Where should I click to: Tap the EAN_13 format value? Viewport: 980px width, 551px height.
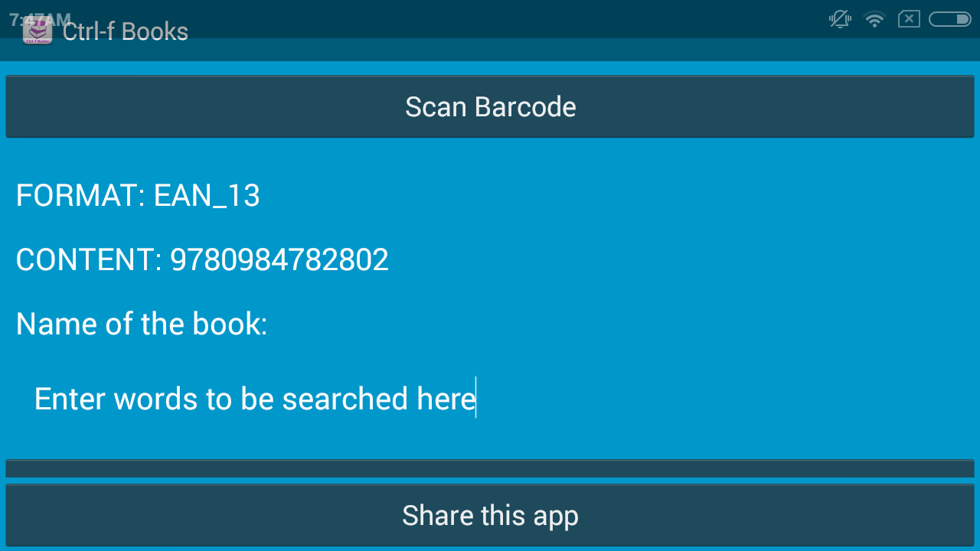click(x=207, y=197)
